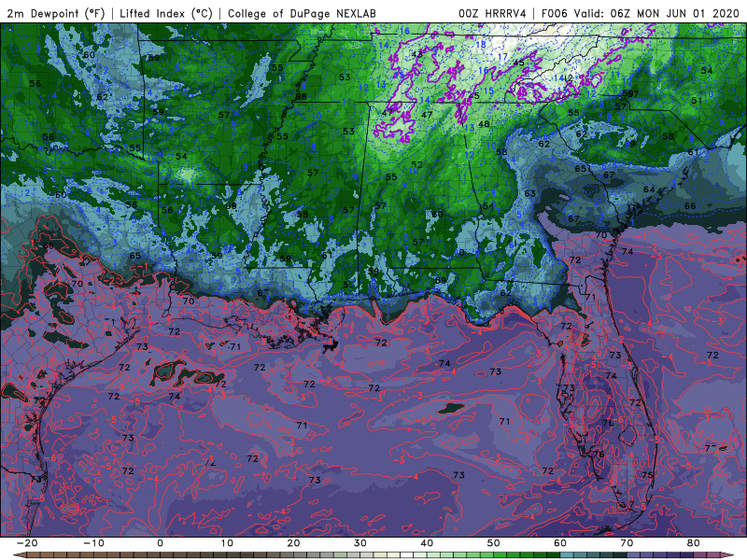
Task: Click the '-10' color scale label
Action: coord(93,543)
